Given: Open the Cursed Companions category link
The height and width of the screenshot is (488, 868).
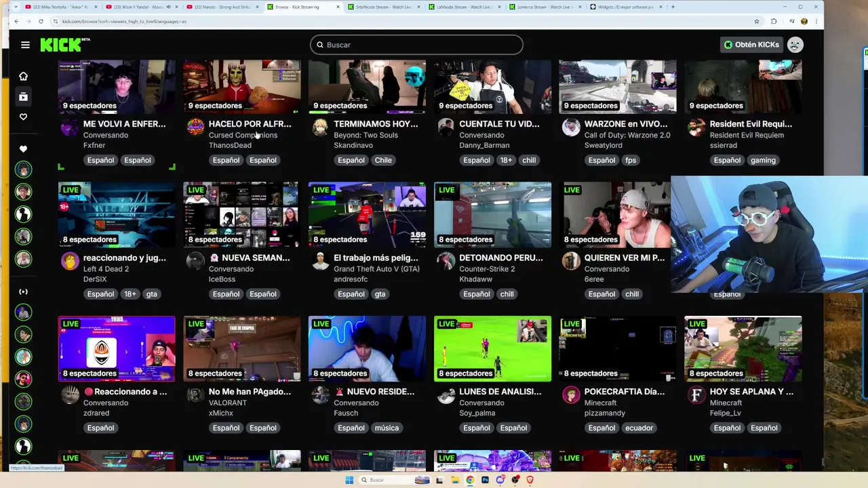Looking at the screenshot, I should point(243,135).
